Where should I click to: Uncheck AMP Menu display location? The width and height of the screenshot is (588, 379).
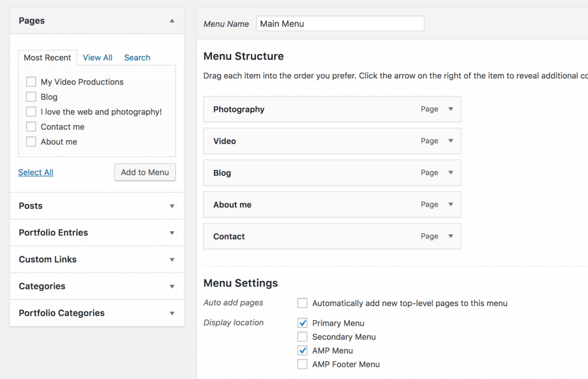[x=302, y=350]
